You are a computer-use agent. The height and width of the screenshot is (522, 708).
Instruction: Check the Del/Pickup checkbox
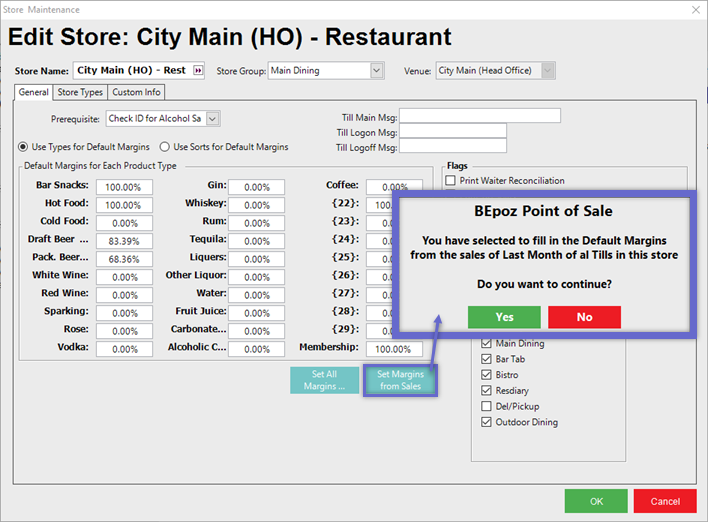tap(486, 406)
